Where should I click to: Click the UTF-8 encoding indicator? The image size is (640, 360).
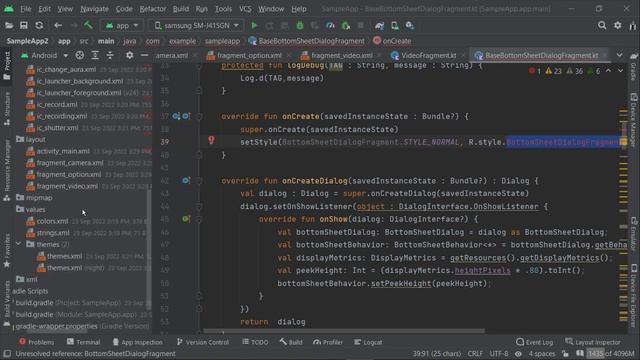pyautogui.click(x=498, y=353)
